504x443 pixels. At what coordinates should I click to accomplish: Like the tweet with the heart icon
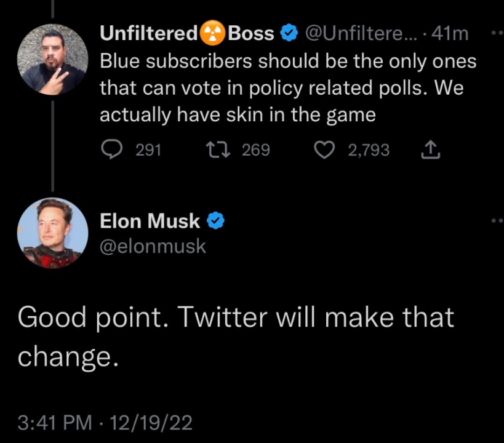tap(324, 150)
